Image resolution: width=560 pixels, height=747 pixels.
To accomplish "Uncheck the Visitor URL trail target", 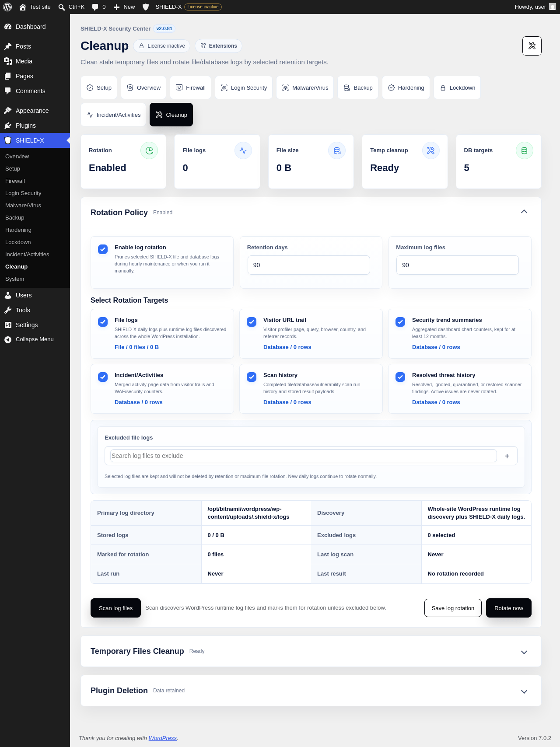I will coord(252,322).
